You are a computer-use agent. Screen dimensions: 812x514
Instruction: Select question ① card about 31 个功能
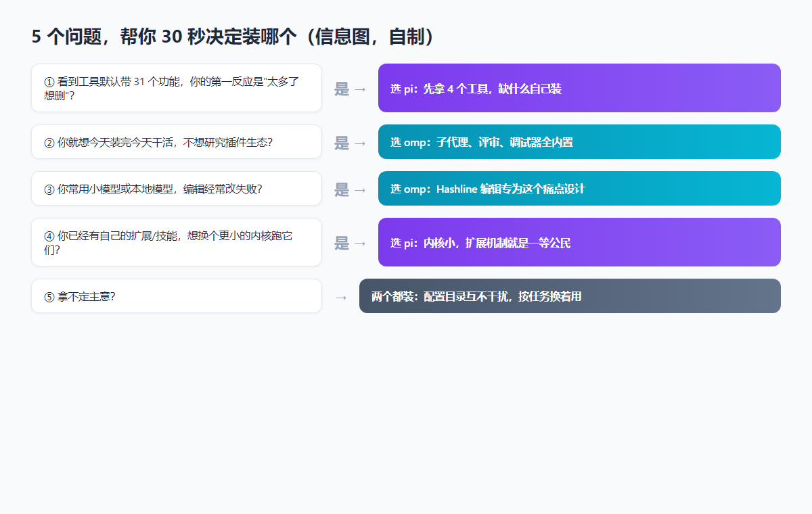click(x=177, y=88)
